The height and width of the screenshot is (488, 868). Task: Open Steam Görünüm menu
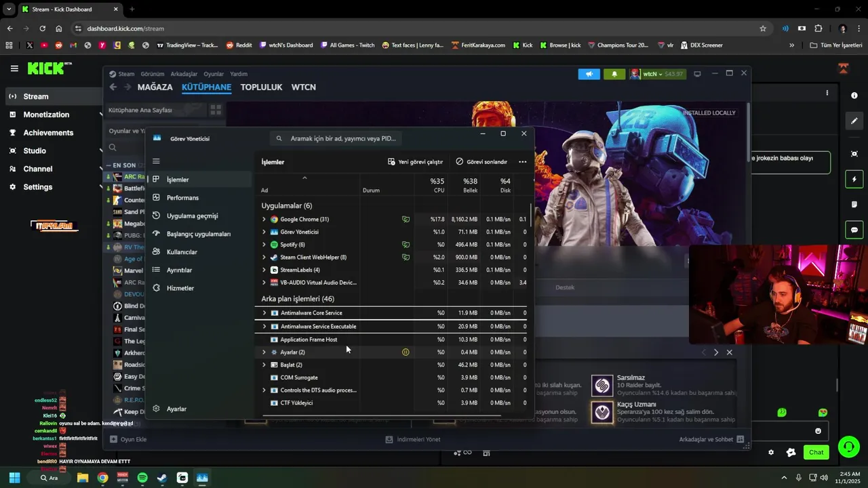153,74
